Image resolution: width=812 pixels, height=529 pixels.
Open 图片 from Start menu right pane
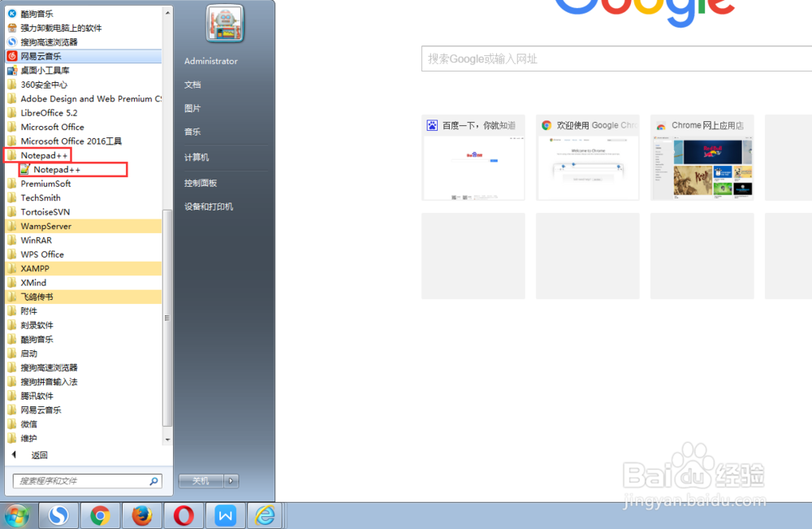192,108
